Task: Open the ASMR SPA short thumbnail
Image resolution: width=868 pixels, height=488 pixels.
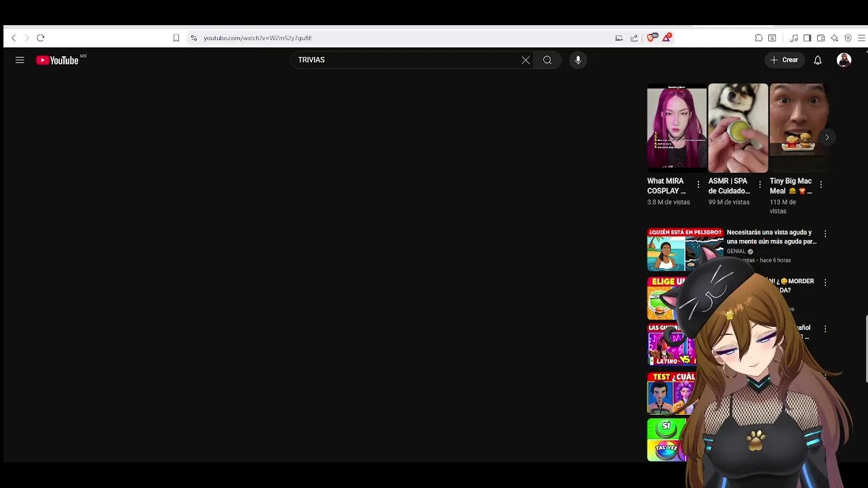Action: (x=738, y=127)
